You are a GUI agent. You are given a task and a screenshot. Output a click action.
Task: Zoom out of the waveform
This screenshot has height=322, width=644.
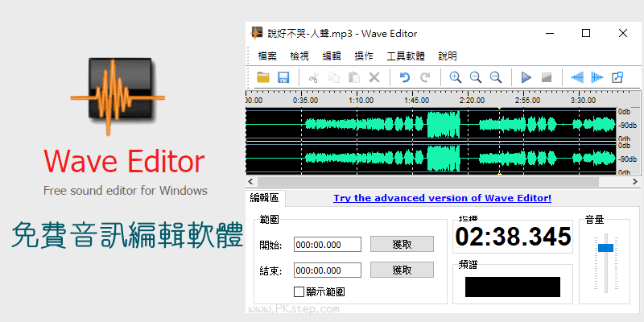[476, 77]
